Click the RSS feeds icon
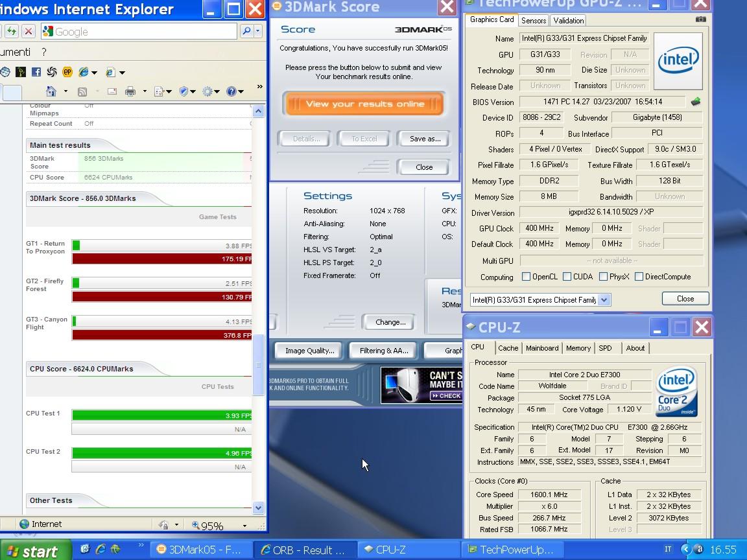The image size is (747, 560). click(x=82, y=91)
